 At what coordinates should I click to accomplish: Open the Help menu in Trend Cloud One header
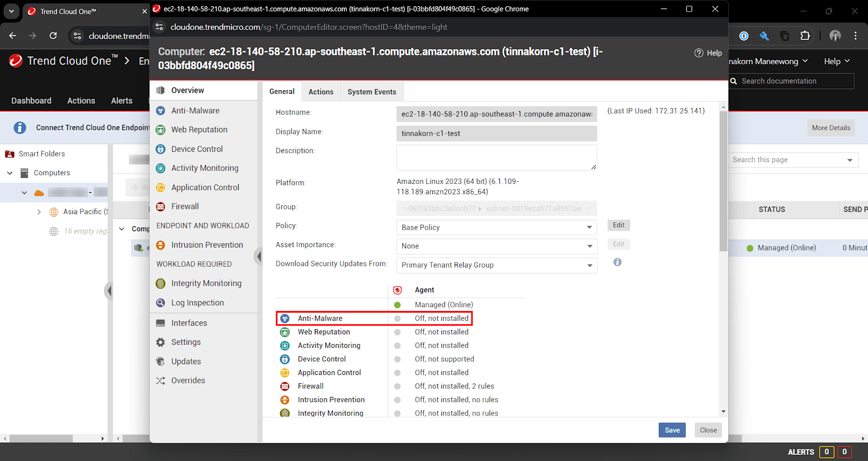(836, 62)
